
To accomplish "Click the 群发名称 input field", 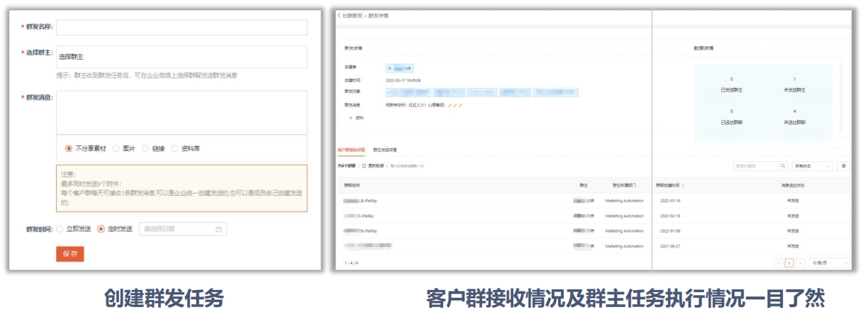I will [182, 27].
